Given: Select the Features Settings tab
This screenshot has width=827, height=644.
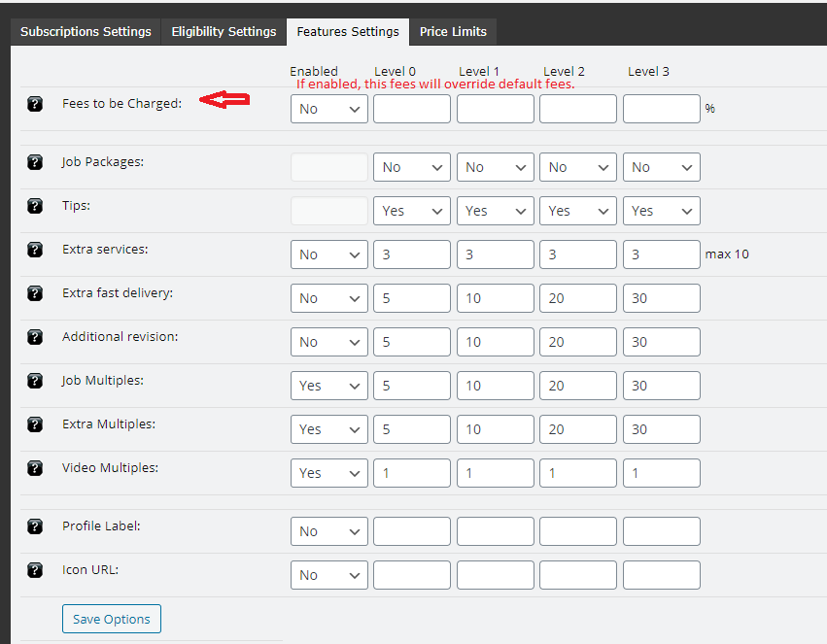Looking at the screenshot, I should [348, 32].
